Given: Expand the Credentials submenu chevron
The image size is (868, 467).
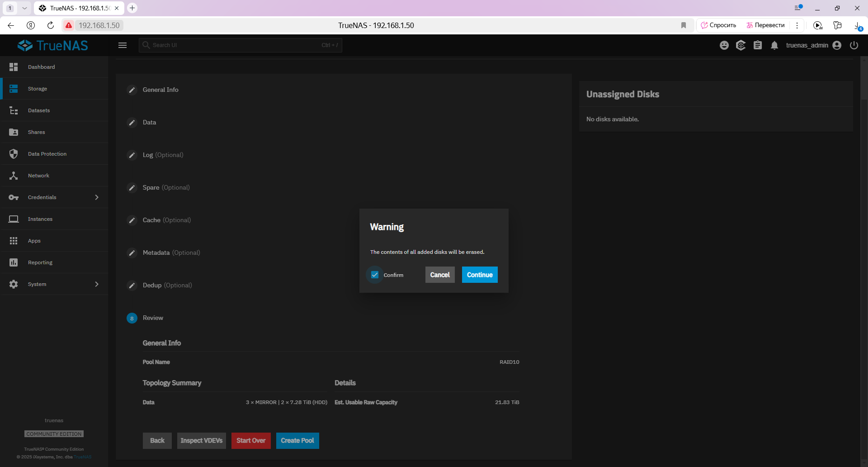Looking at the screenshot, I should [97, 197].
